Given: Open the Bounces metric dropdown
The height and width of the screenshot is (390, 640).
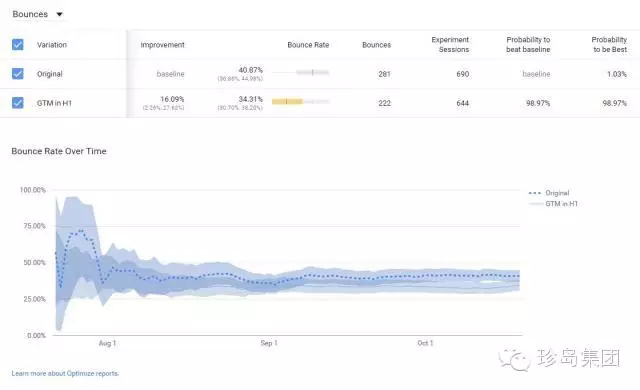Looking at the screenshot, I should (x=37, y=14).
